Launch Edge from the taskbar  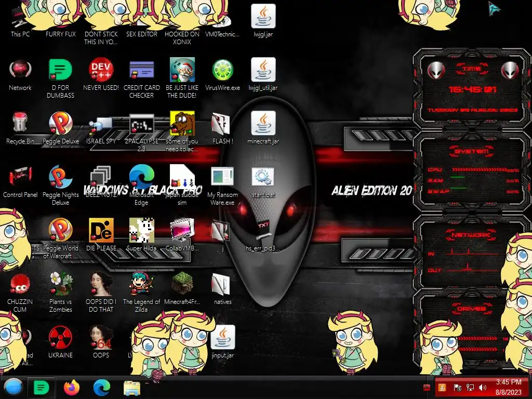tap(102, 388)
